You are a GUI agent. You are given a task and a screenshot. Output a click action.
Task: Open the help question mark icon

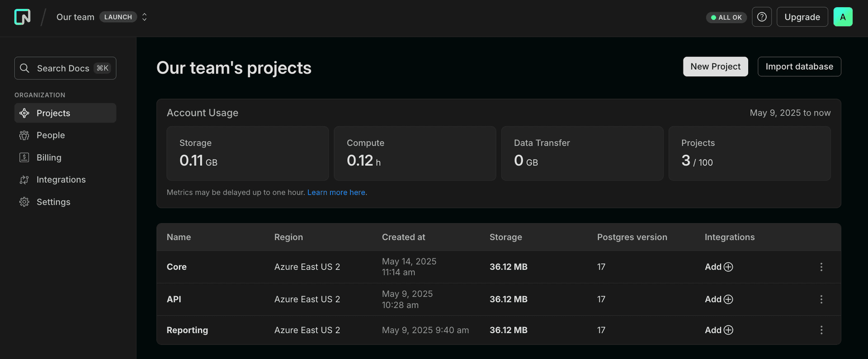pos(762,17)
